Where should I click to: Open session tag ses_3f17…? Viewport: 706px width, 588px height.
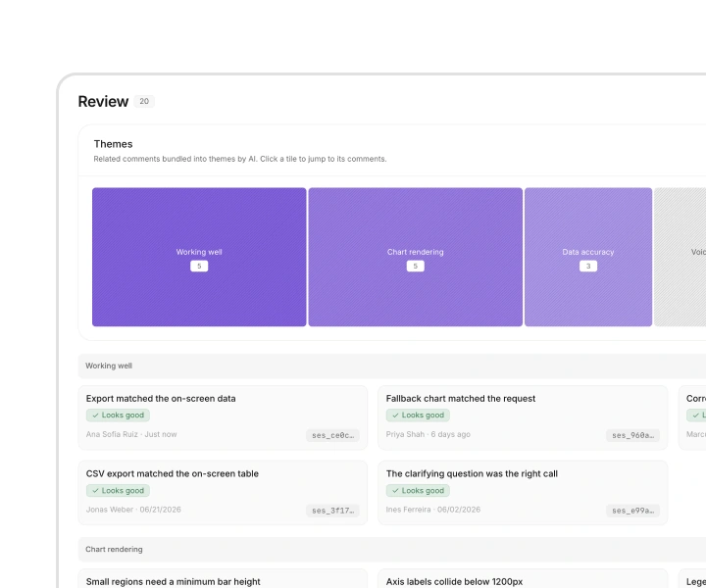point(332,511)
